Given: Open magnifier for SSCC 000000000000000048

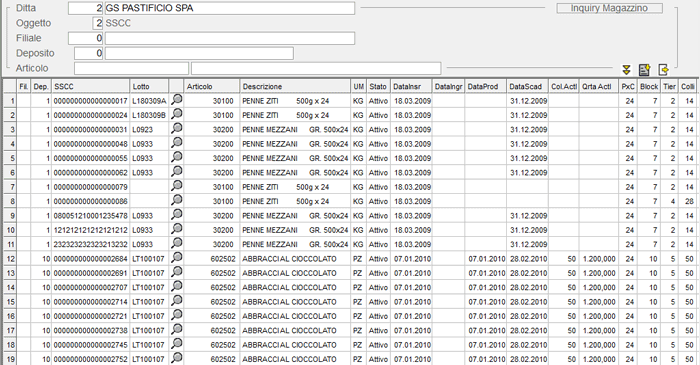Looking at the screenshot, I should click(x=177, y=143).
